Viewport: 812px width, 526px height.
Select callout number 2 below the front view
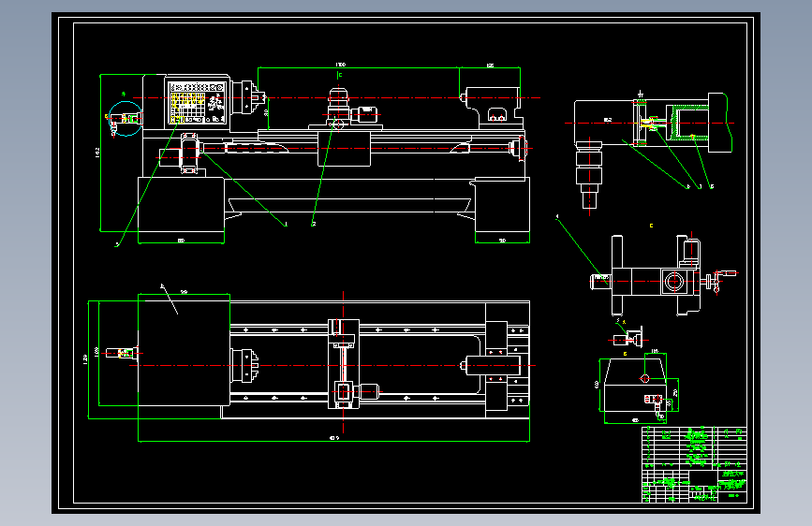313,225
